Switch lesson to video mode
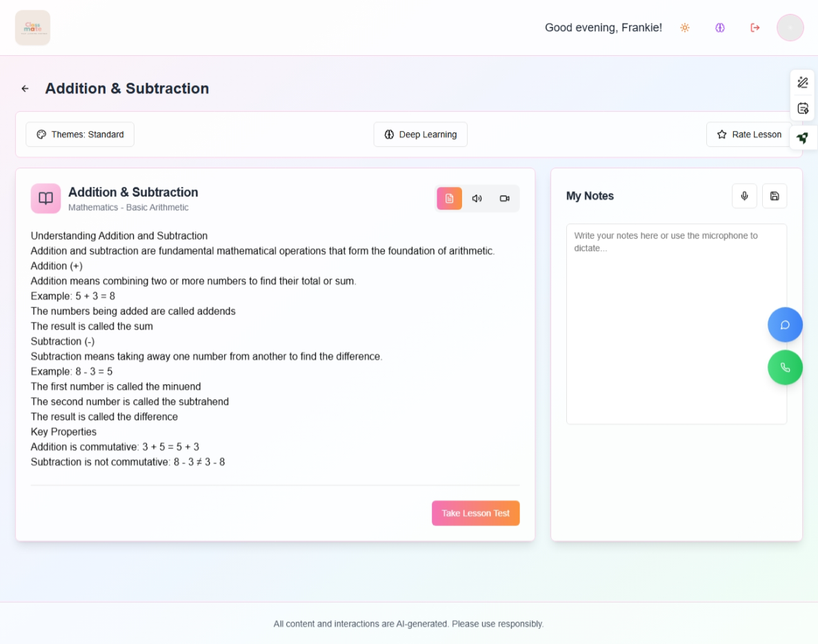The image size is (818, 644). coord(504,198)
